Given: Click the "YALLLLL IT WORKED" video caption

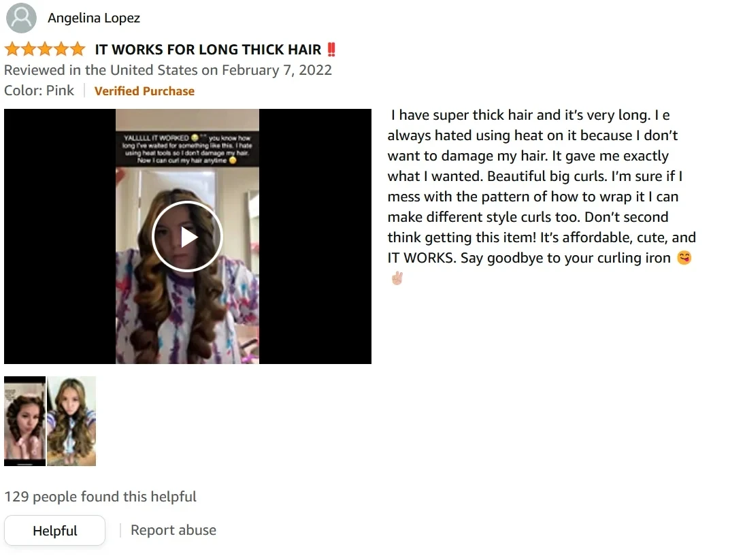Looking at the screenshot, I should 187,148.
